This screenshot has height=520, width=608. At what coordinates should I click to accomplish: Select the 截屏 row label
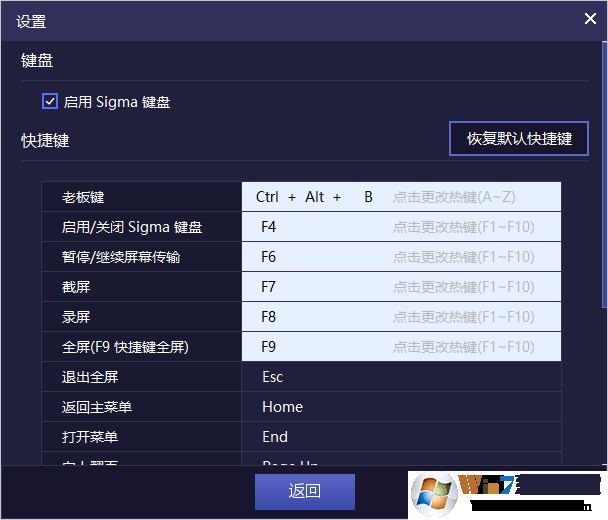[76, 287]
